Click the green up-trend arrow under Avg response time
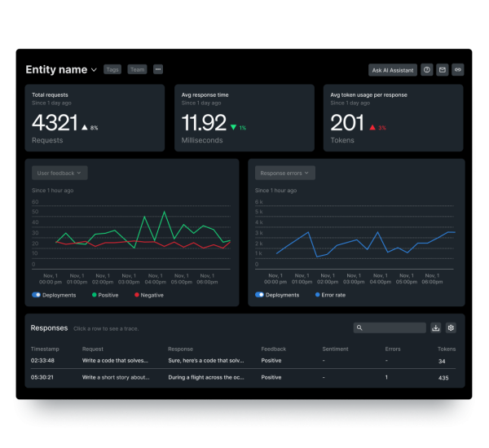489x448 pixels. [x=233, y=127]
